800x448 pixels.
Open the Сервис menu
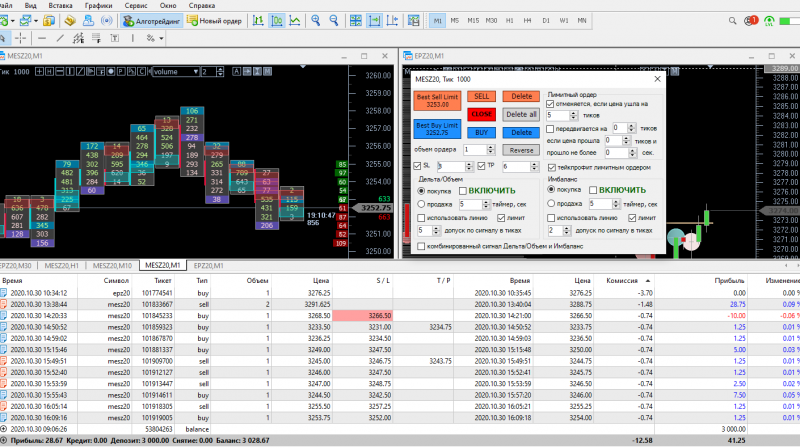click(136, 6)
